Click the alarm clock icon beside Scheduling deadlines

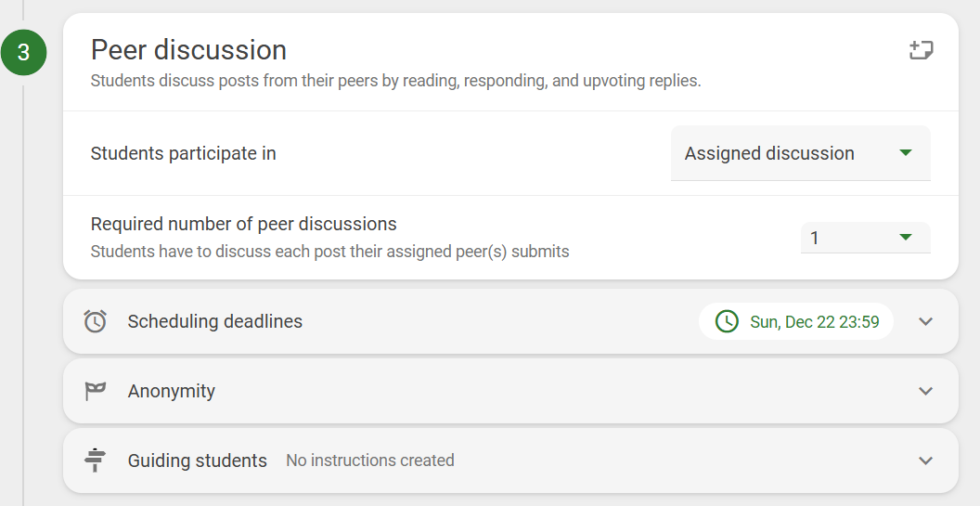[x=95, y=321]
